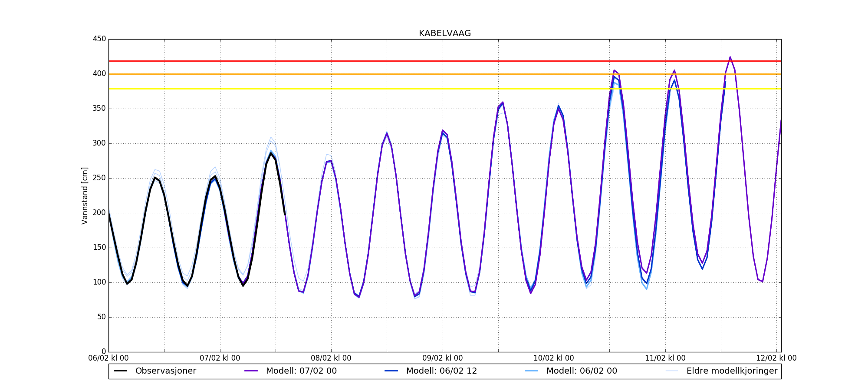Click the dark blue Modell 06/02 12 swatch
Image resolution: width=868 pixels, height=391 pixels.
[x=391, y=371]
